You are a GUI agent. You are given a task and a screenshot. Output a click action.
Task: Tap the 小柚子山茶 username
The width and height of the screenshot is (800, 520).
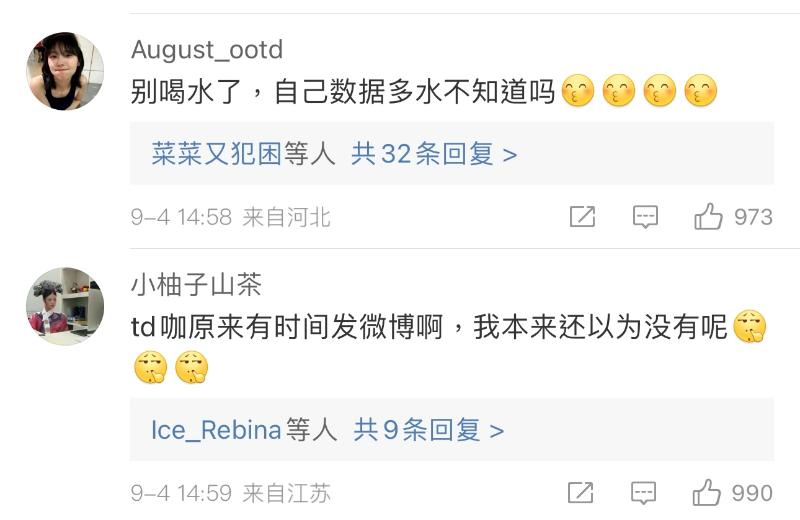coord(196,285)
